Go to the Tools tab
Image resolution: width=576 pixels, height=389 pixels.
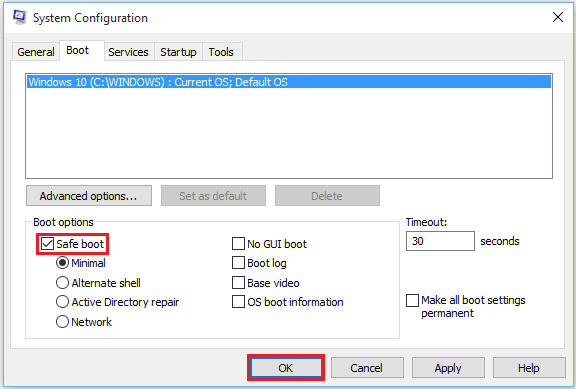[x=221, y=52]
